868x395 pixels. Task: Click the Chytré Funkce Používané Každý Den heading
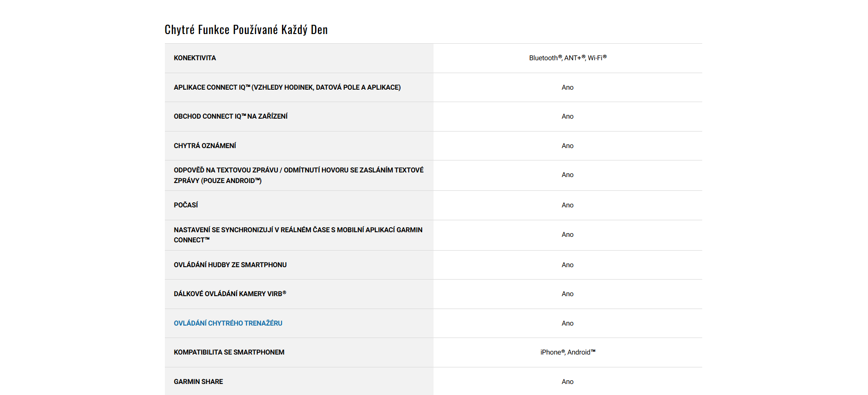tap(246, 30)
